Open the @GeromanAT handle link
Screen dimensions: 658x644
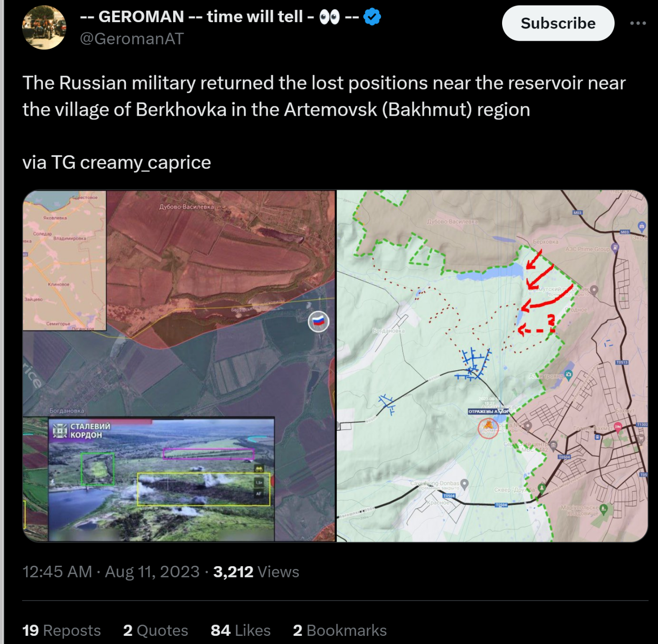(132, 39)
